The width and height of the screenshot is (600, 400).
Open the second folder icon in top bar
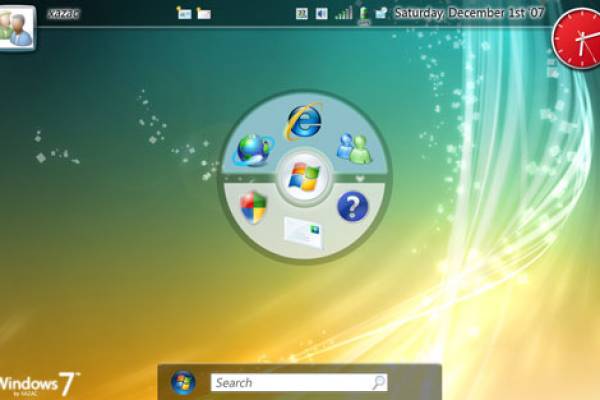(x=204, y=14)
